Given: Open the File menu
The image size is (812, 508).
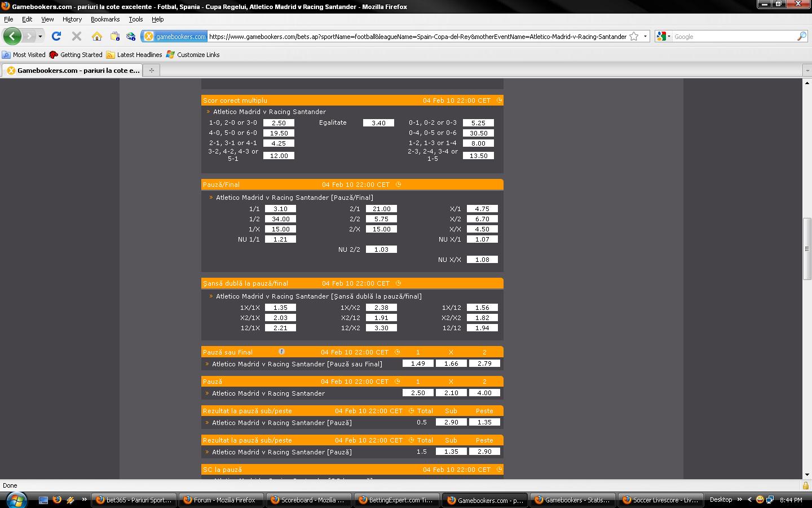Looking at the screenshot, I should (8, 19).
